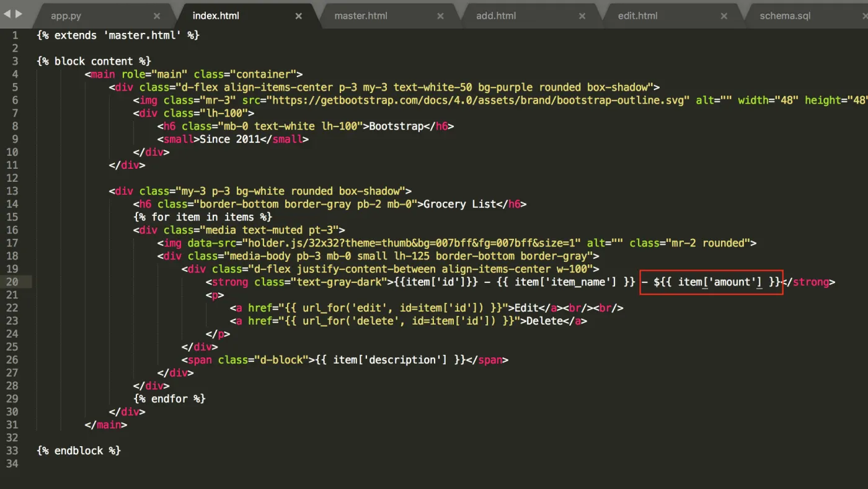The height and width of the screenshot is (489, 868).
Task: Click the closing p tag on line 24
Action: tap(218, 334)
